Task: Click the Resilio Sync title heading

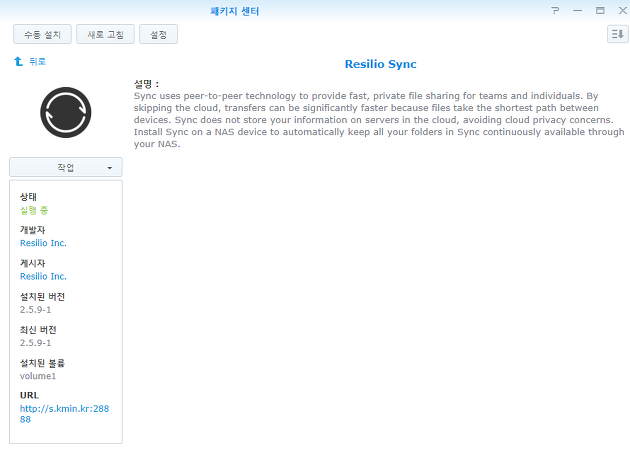Action: [380, 64]
